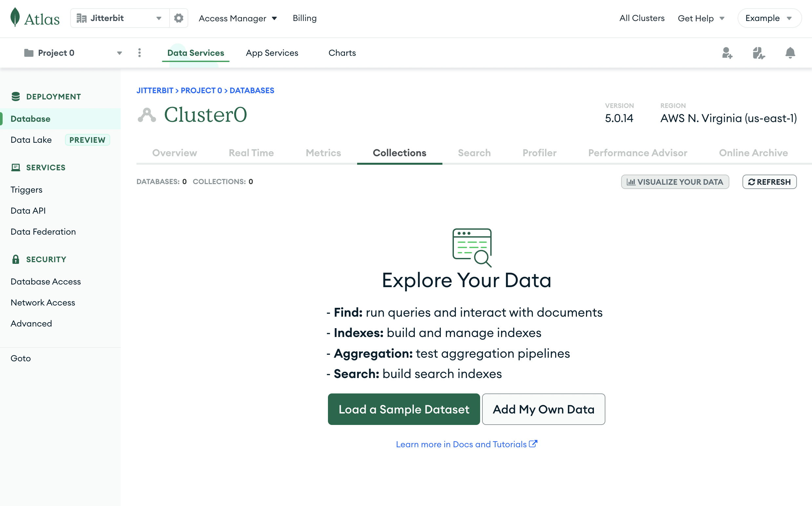Click the Services section icon
812x506 pixels.
(x=16, y=167)
